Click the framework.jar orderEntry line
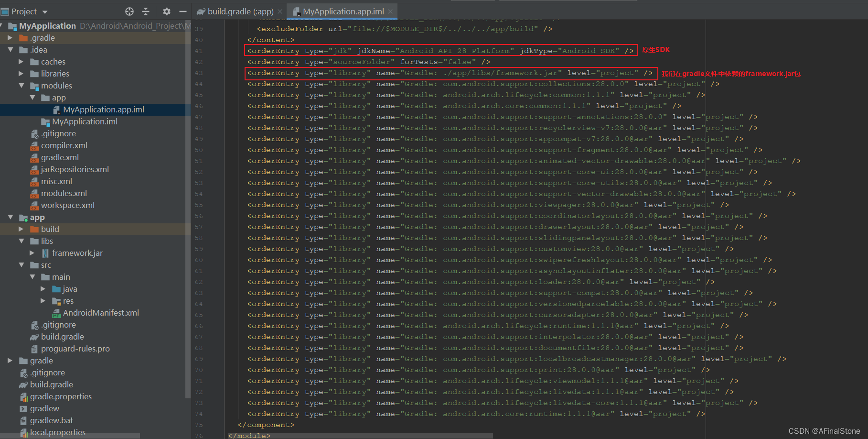The width and height of the screenshot is (868, 439). [x=450, y=73]
